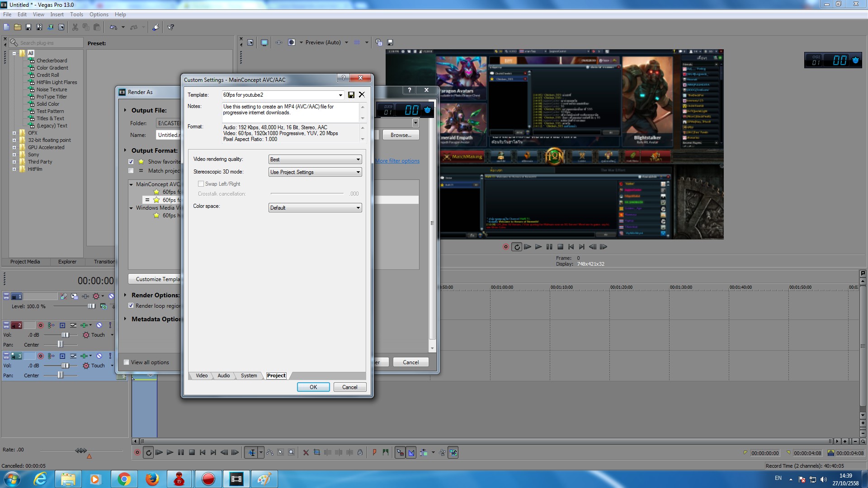Open Firefox from the taskbar

point(152,479)
